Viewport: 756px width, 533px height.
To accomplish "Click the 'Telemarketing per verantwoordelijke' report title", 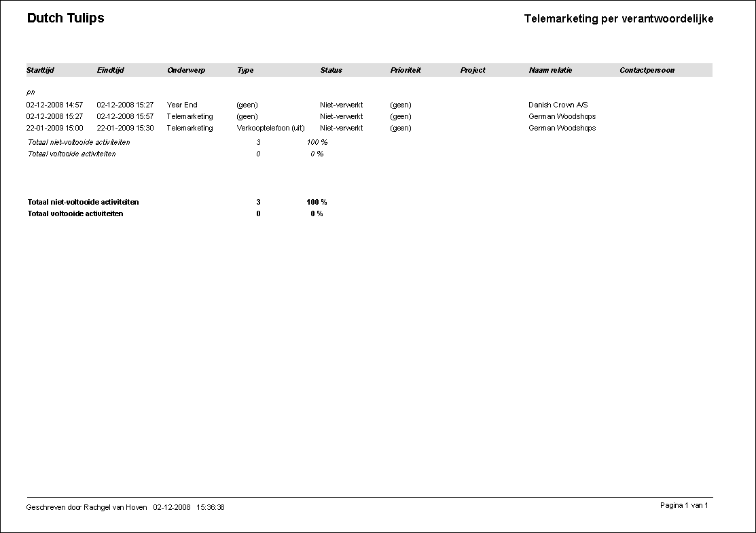I will 619,19.
